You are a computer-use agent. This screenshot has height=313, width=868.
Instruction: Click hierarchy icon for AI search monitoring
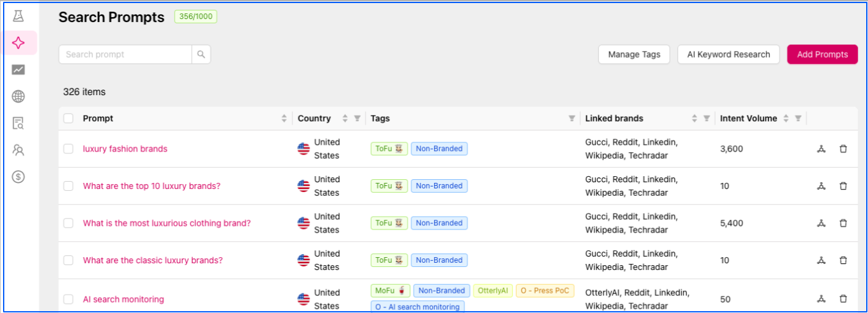[x=821, y=299]
